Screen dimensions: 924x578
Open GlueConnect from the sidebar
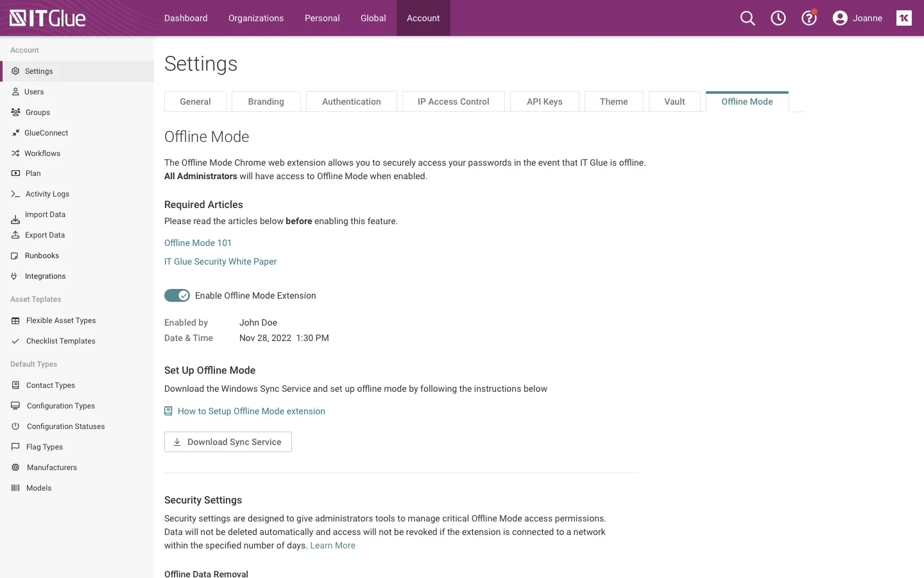point(46,133)
